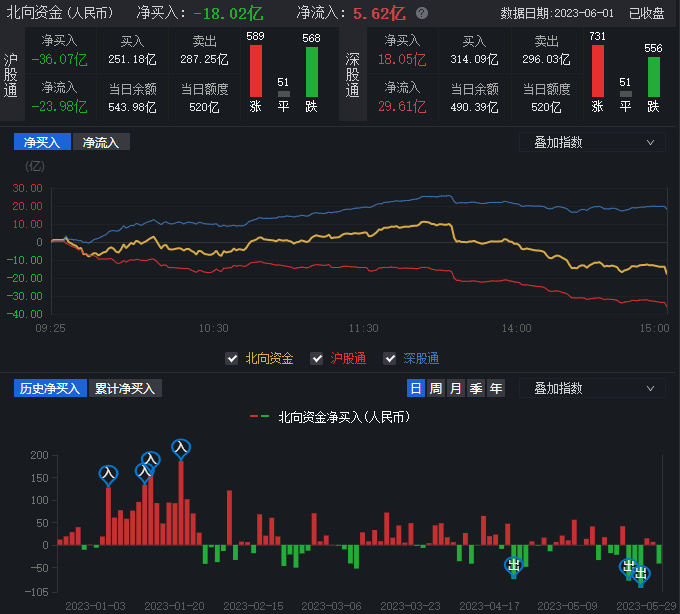680x614 pixels.
Task: Switch to the 净流入 tab
Action: (101, 142)
